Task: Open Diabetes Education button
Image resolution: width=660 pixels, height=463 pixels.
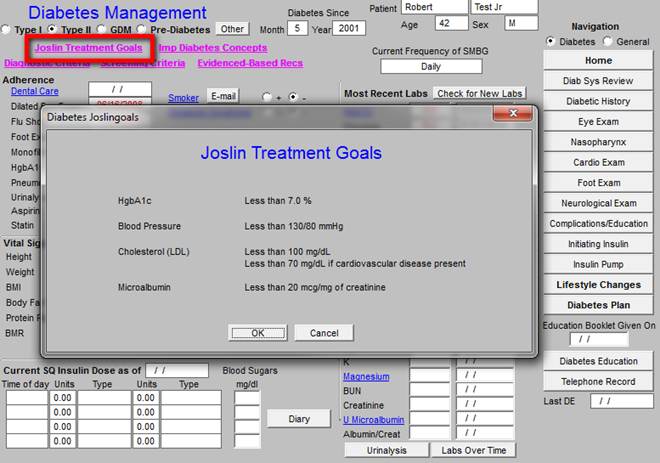Action: tap(598, 361)
